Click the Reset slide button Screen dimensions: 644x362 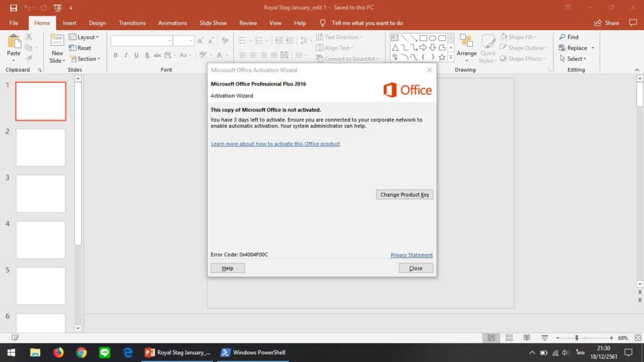pyautogui.click(x=80, y=48)
